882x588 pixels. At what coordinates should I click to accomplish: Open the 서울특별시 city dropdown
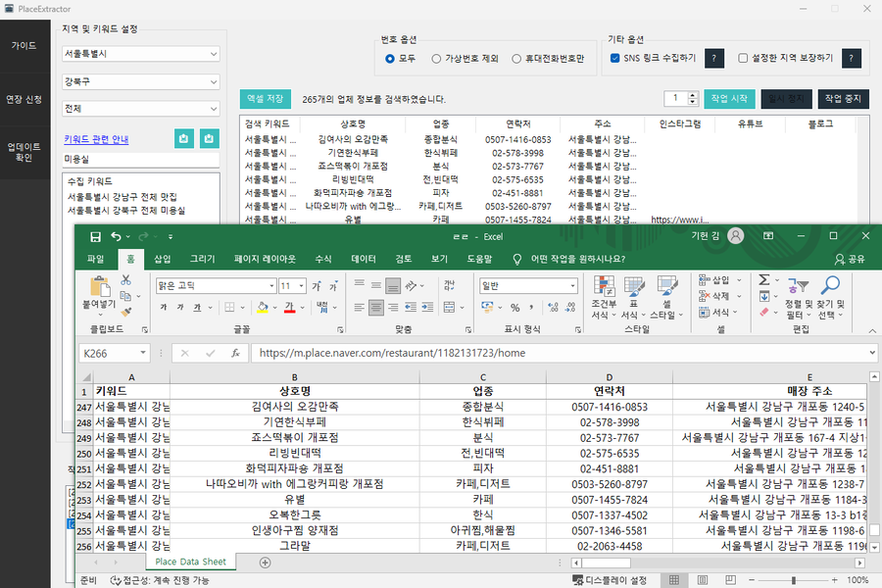coord(141,54)
